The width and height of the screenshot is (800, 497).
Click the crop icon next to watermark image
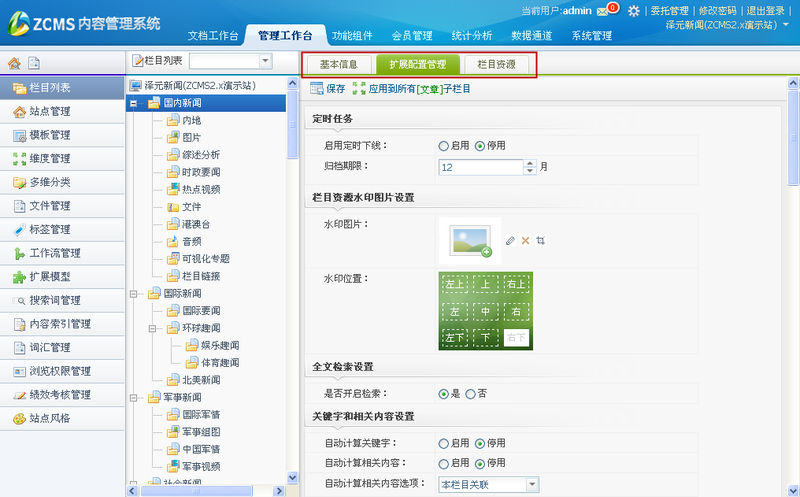pos(540,240)
